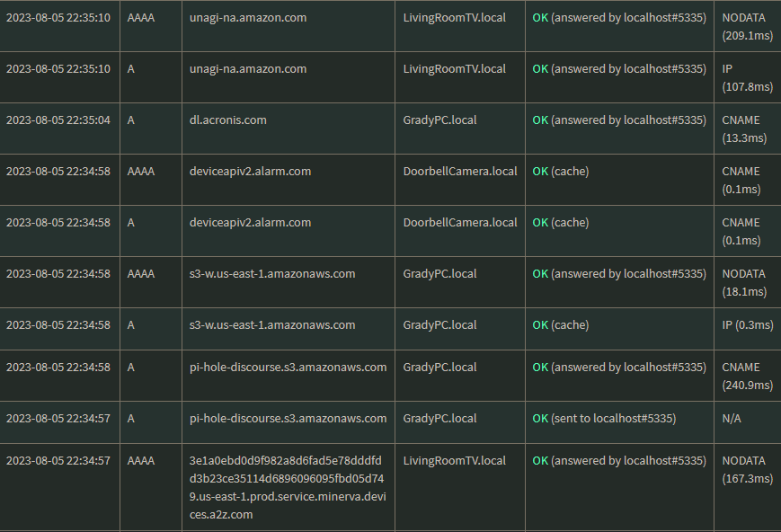Click the 22:35:10 timestamp in the AAAA unagi row
781x532 pixels.
tap(58, 18)
